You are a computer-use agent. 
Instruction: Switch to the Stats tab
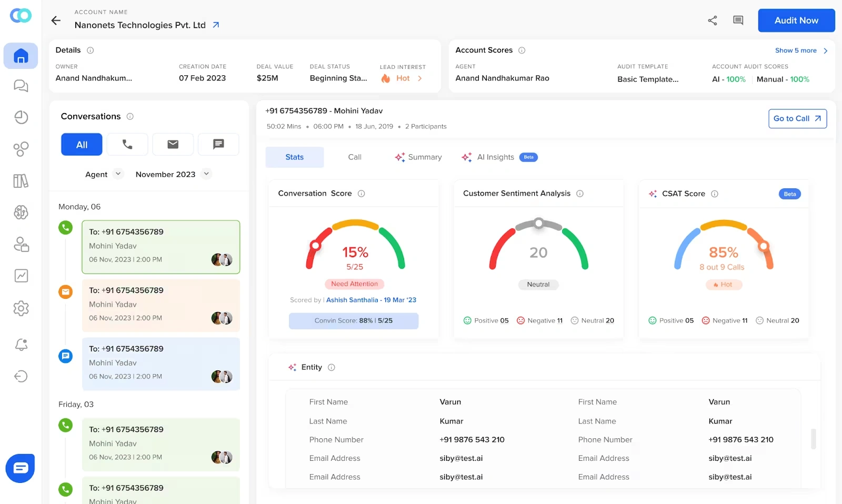pyautogui.click(x=295, y=157)
